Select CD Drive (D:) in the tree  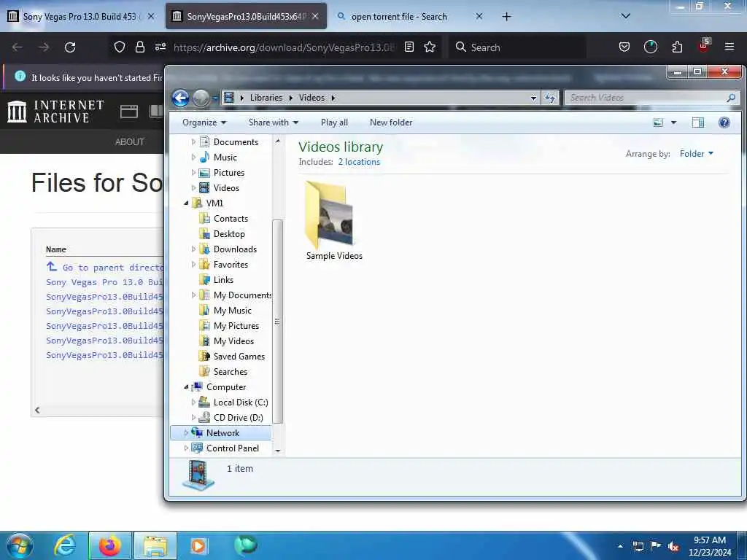coord(238,418)
